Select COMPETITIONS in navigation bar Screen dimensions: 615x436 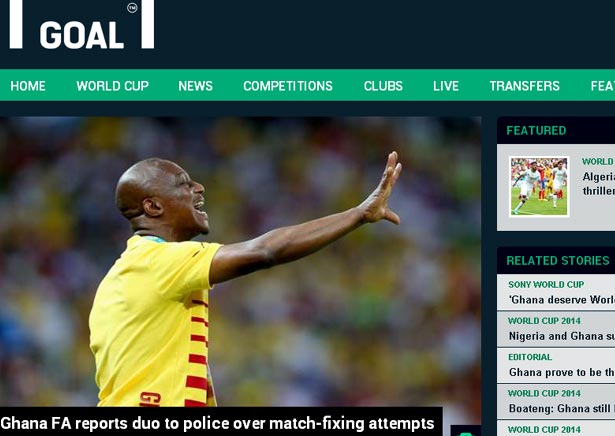coord(288,86)
